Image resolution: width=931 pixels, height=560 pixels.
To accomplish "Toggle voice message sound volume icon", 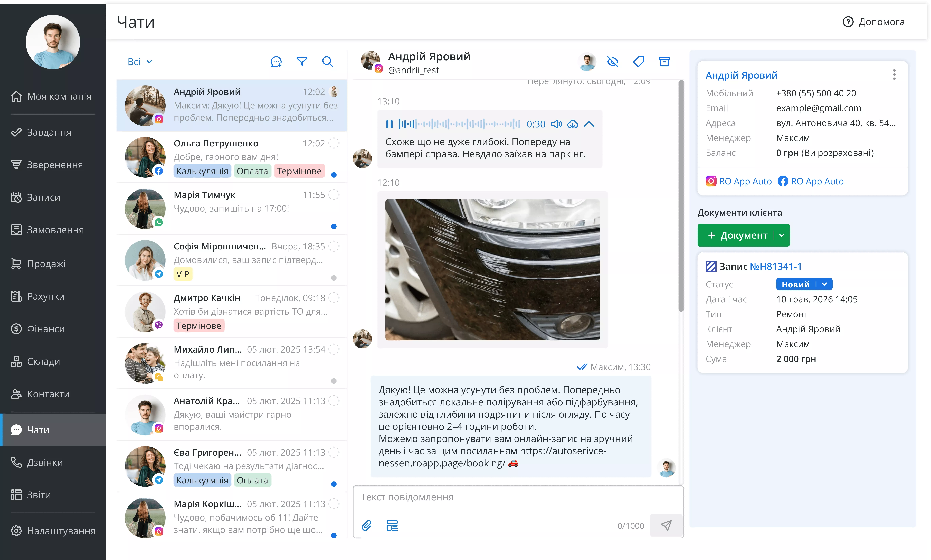I will 556,124.
